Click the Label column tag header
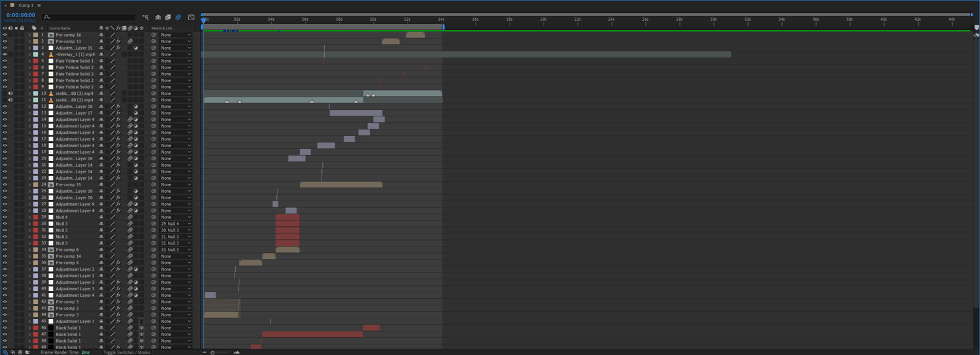The image size is (980, 355). (34, 28)
